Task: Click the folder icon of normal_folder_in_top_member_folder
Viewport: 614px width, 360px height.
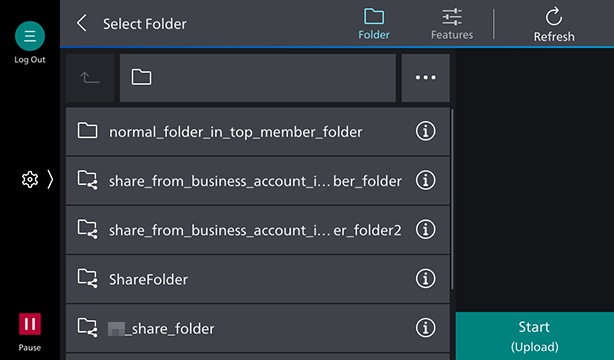Action: tap(87, 131)
